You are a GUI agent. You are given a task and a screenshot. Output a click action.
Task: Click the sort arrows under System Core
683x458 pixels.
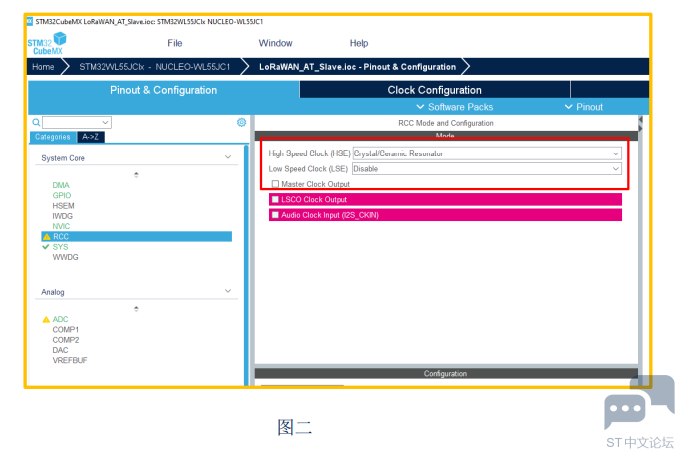(x=136, y=175)
